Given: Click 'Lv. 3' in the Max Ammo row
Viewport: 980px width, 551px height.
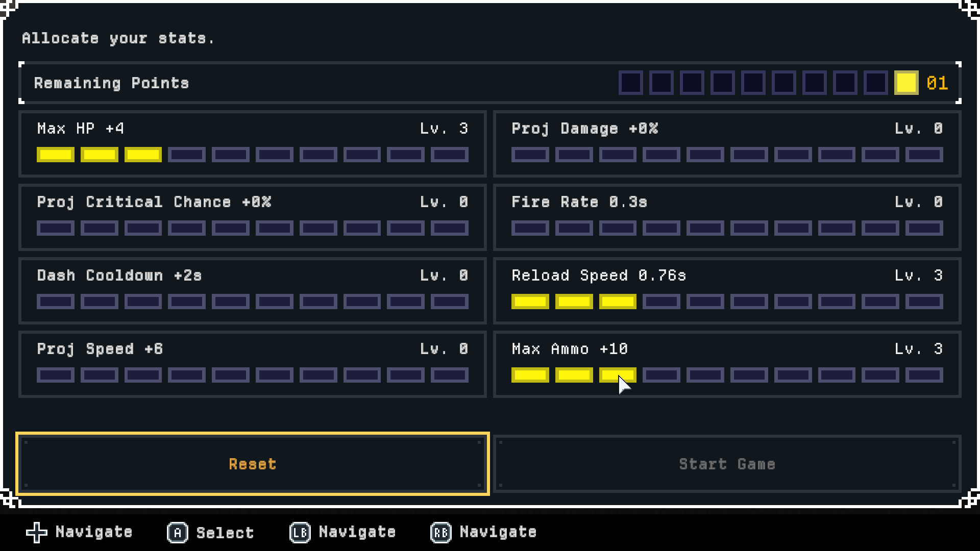Looking at the screenshot, I should point(919,348).
